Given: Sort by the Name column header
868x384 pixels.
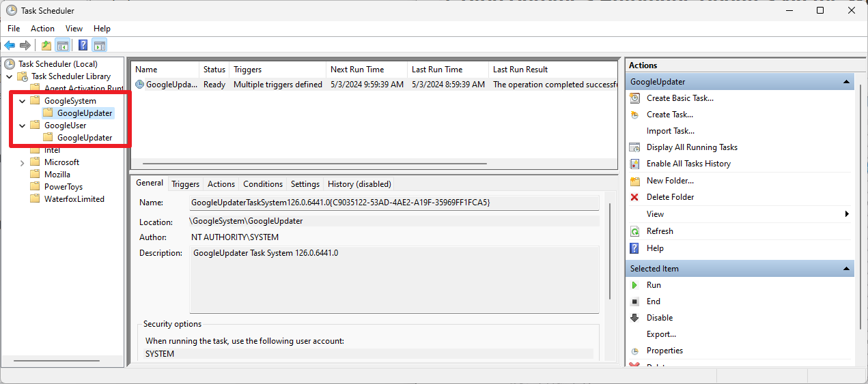Looking at the screenshot, I should [x=165, y=70].
